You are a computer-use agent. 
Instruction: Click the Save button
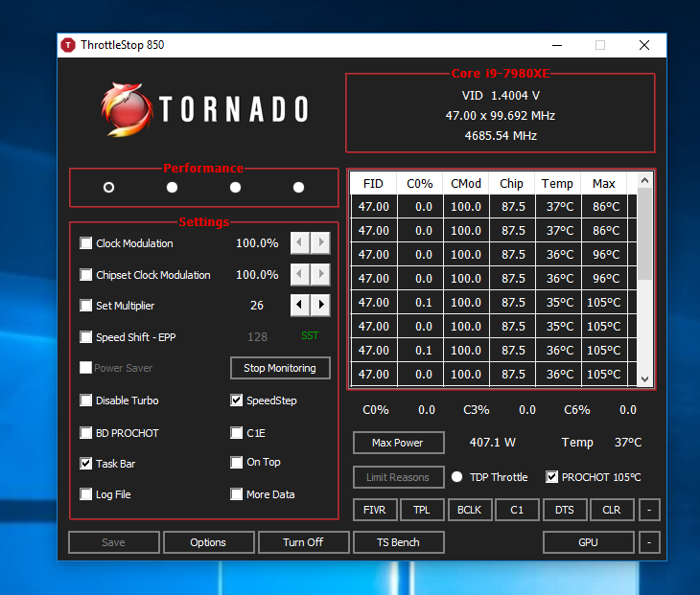(x=114, y=542)
